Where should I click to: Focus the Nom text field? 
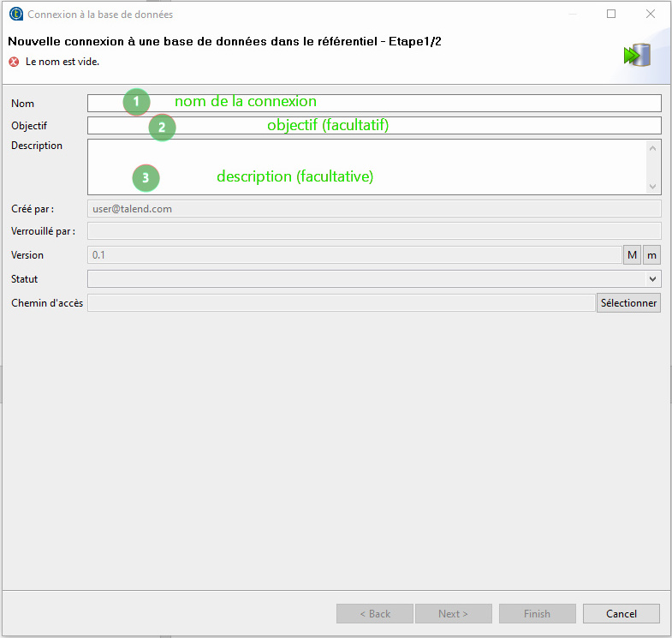(374, 104)
